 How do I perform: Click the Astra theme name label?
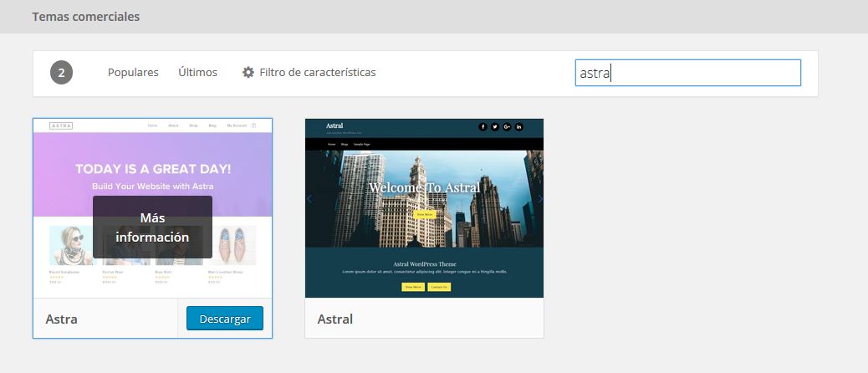61,319
